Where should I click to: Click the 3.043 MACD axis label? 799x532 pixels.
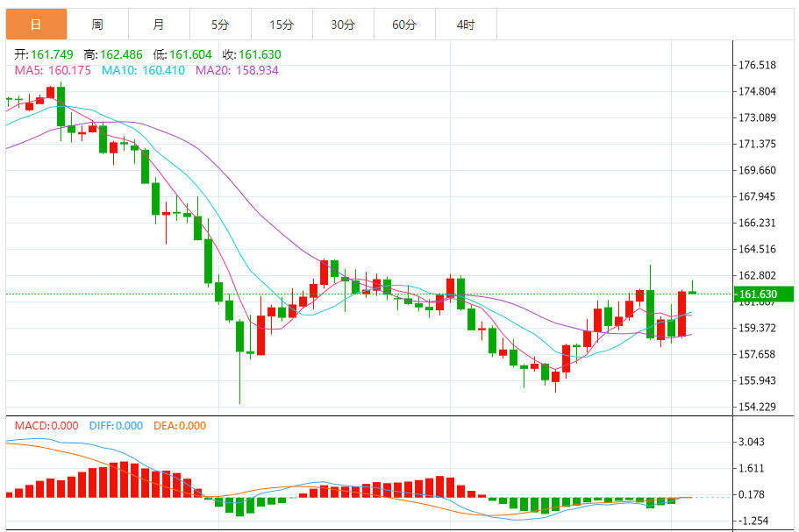click(x=752, y=442)
